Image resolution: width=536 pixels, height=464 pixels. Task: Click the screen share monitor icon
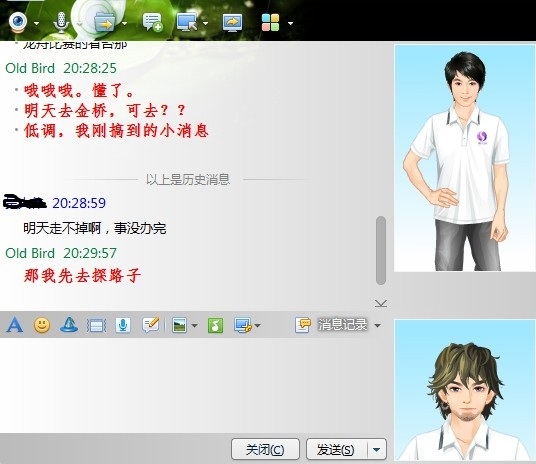pyautogui.click(x=232, y=23)
